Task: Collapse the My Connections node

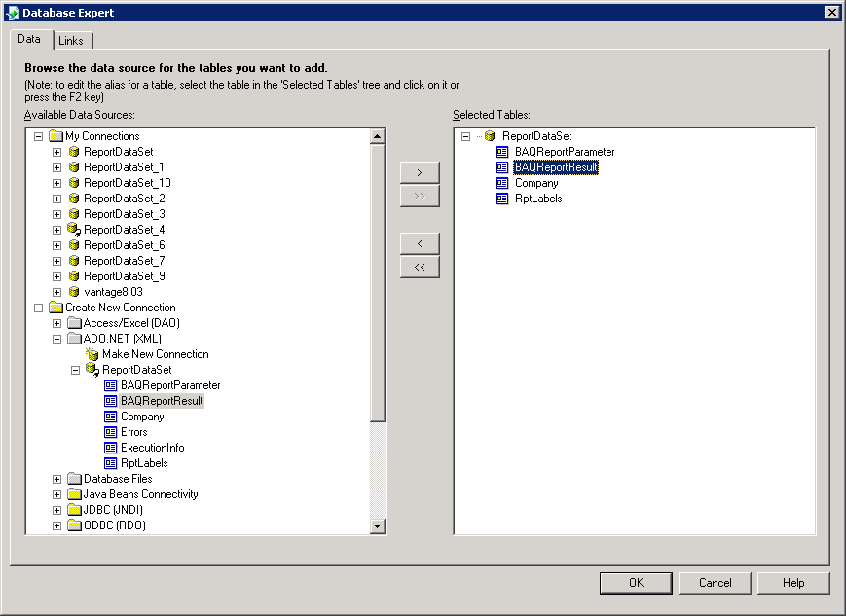Action: click(38, 136)
